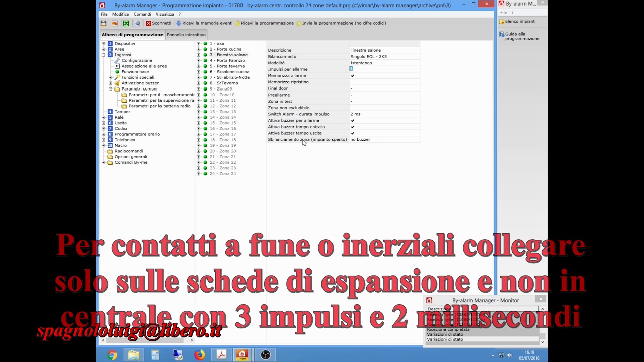Click Elenco impianti in right window
The height and width of the screenshot is (362, 644).
(520, 22)
